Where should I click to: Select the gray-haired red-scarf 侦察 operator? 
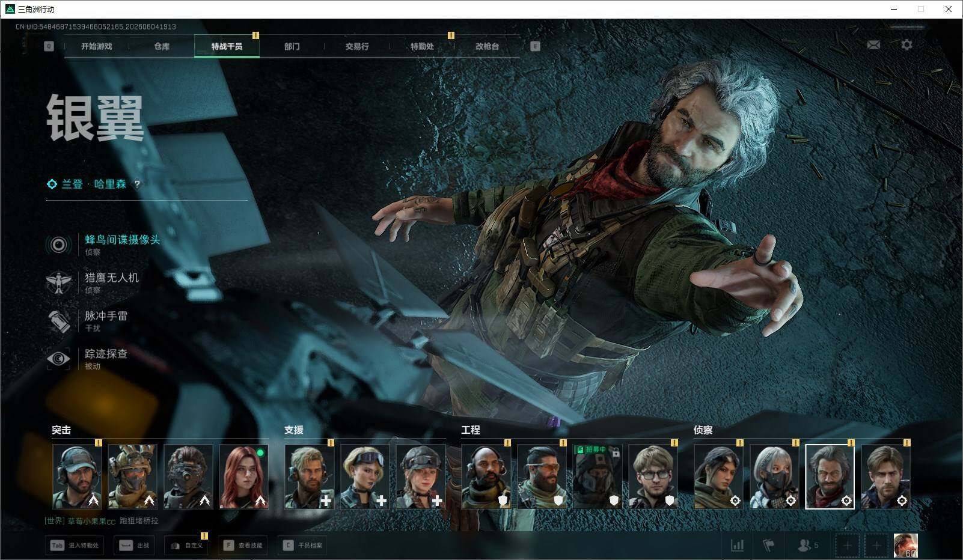point(830,476)
